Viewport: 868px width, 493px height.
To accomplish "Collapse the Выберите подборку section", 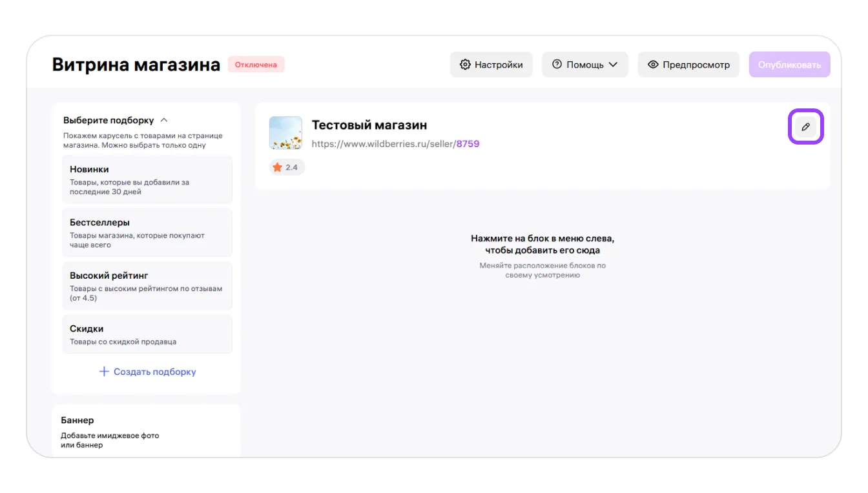I will [x=164, y=120].
